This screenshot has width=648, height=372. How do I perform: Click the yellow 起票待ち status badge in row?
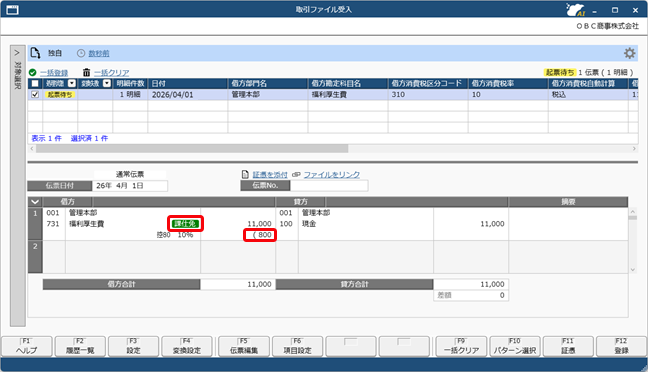tap(60, 95)
